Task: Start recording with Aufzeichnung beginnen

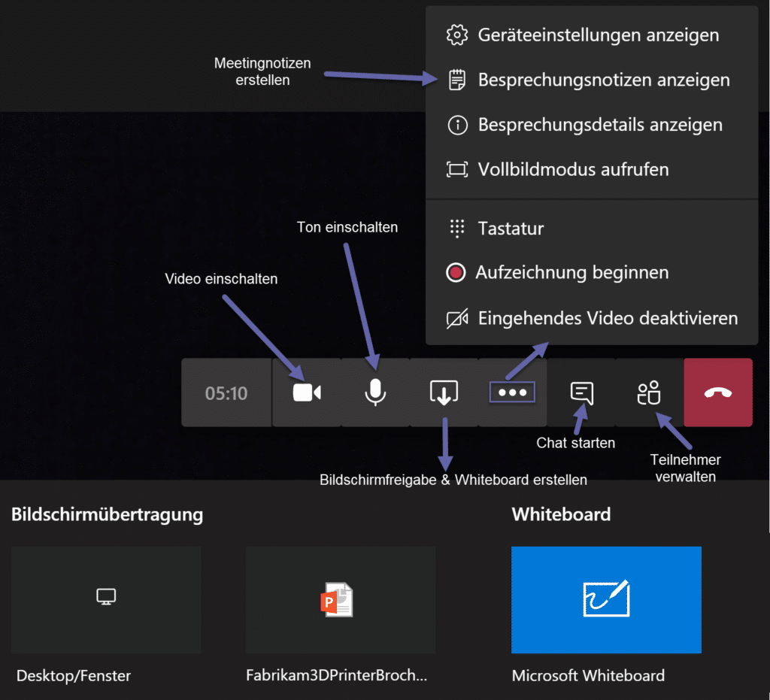Action: (x=571, y=273)
